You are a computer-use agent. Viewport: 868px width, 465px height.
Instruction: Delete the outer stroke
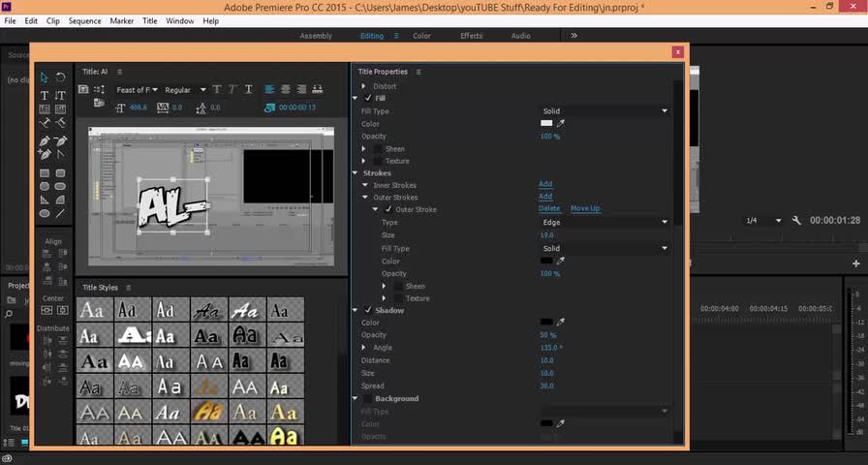549,208
